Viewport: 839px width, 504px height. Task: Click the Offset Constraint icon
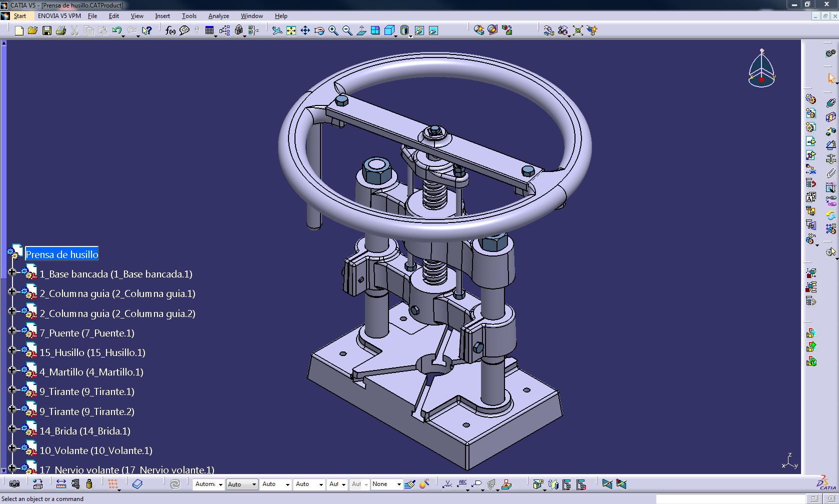click(x=830, y=131)
